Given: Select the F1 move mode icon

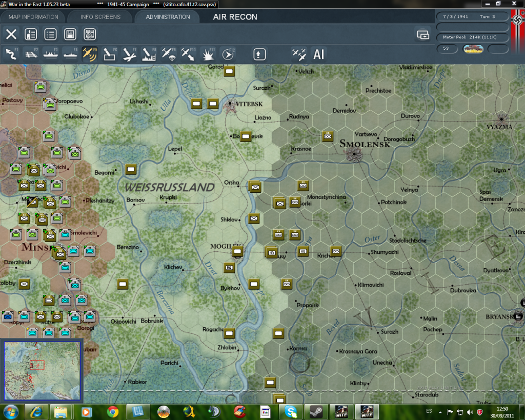Looking at the screenshot, I should pos(11,54).
